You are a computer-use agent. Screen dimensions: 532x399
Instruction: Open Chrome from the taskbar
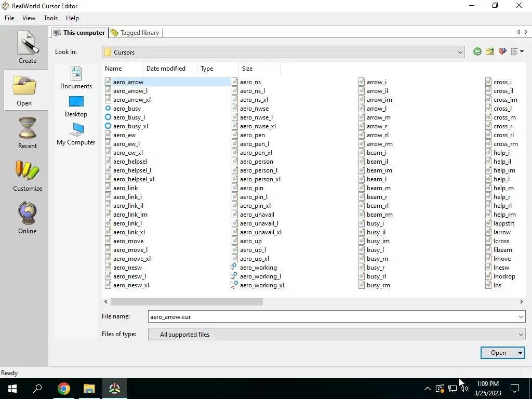[63, 389]
